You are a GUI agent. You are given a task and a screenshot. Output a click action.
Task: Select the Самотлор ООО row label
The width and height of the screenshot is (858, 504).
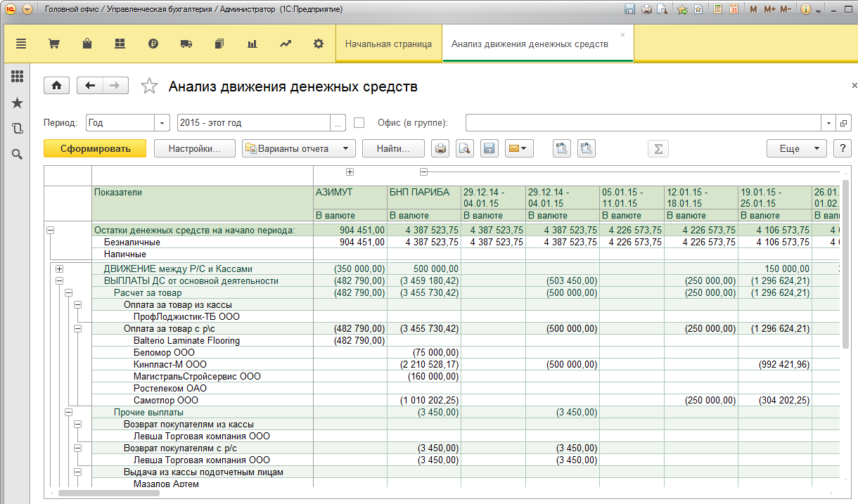[x=166, y=400]
